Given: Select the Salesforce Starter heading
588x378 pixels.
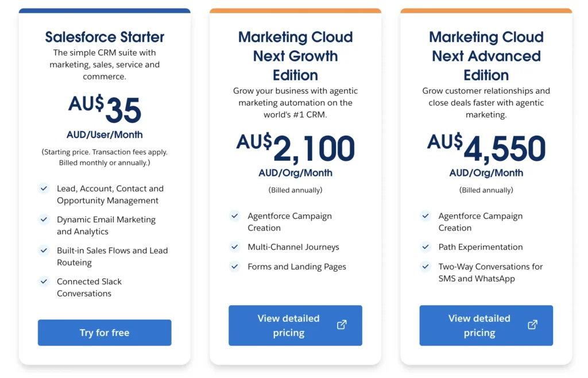Looking at the screenshot, I should (x=105, y=37).
